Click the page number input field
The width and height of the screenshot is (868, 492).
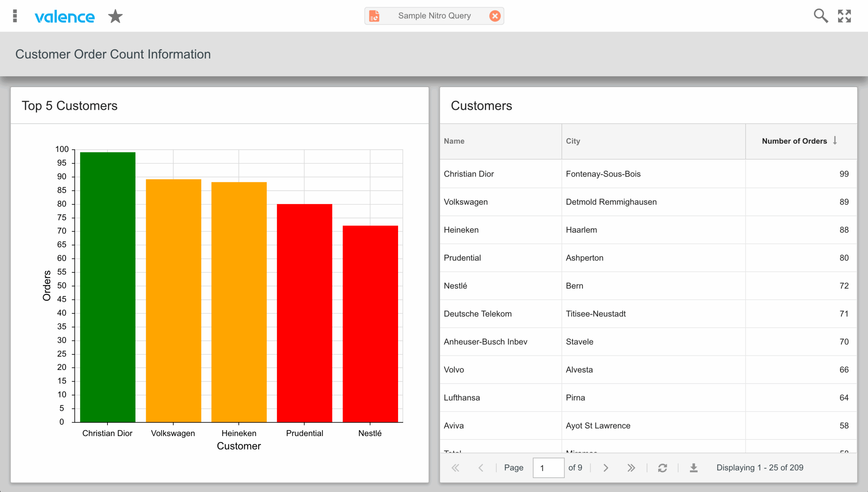click(549, 468)
